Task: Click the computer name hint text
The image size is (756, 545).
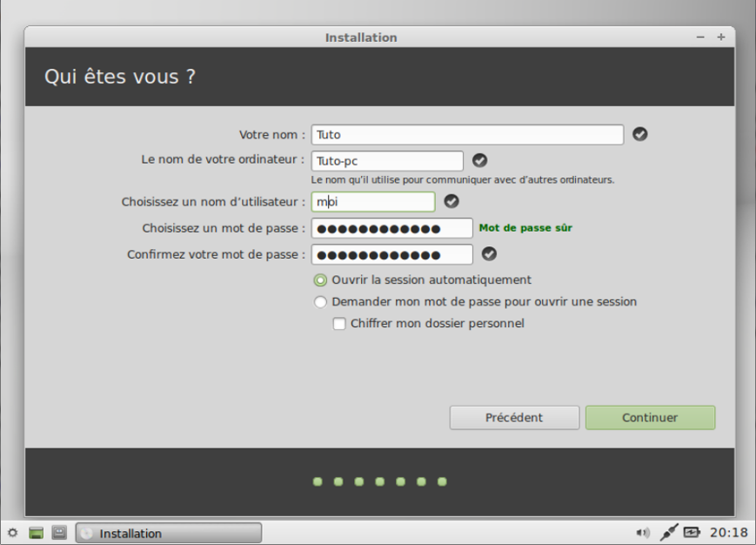Action: click(x=463, y=180)
